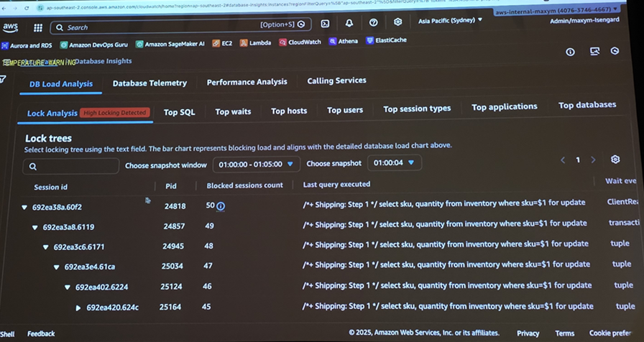Open the help question mark icon
Image resolution: width=644 pixels, height=342 pixels.
373,23
